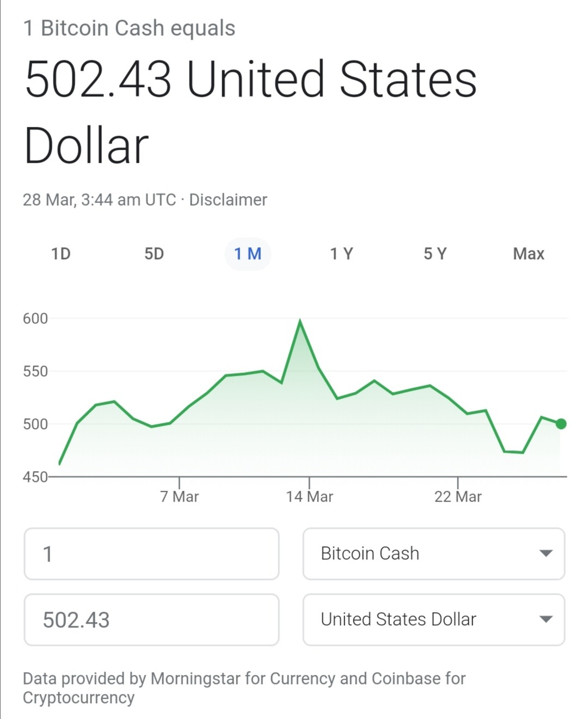Switch chart to 5 Y range
The width and height of the screenshot is (588, 719).
(435, 254)
